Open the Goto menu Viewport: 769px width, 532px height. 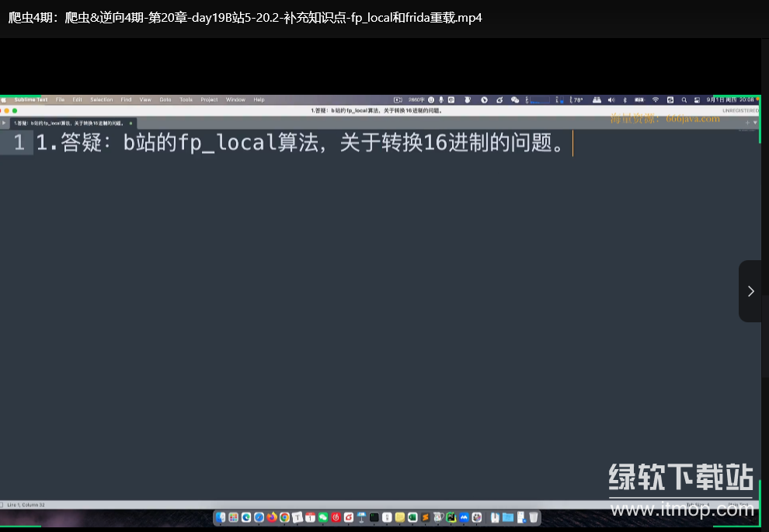[x=165, y=99]
